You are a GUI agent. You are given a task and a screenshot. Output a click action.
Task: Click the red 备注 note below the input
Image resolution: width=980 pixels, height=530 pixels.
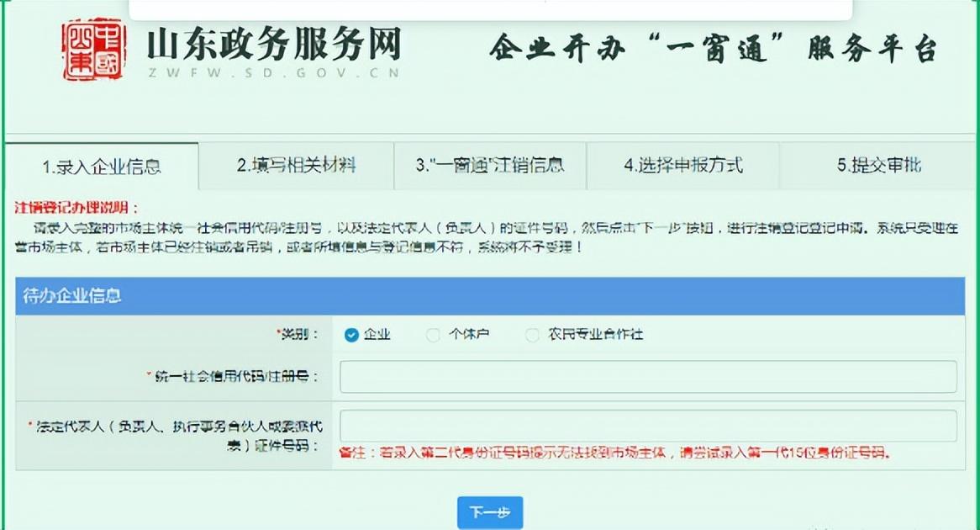click(614, 453)
